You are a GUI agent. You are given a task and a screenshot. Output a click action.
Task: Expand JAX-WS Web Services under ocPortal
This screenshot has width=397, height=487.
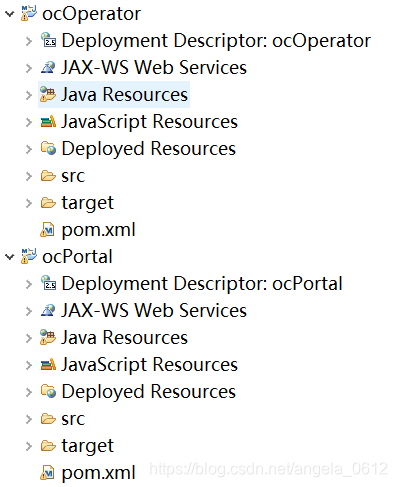[29, 311]
